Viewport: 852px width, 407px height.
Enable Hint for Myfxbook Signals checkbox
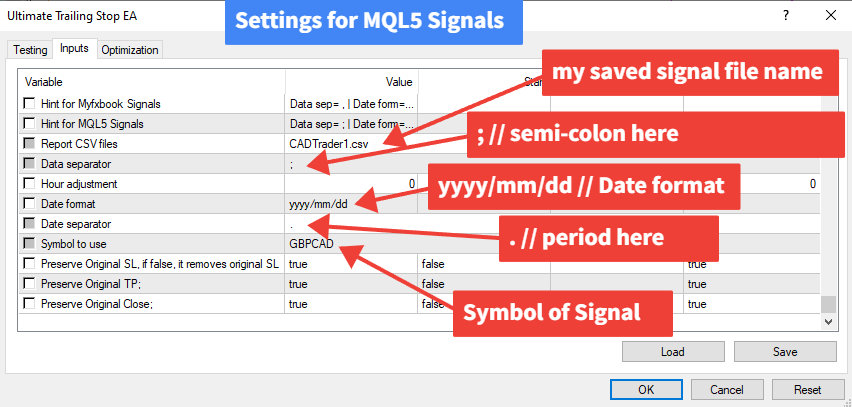[28, 103]
